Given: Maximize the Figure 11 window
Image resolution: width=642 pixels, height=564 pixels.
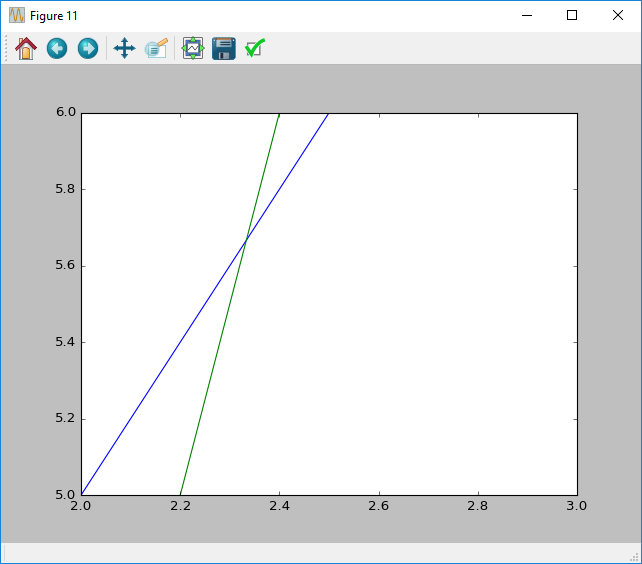Looking at the screenshot, I should coord(572,16).
